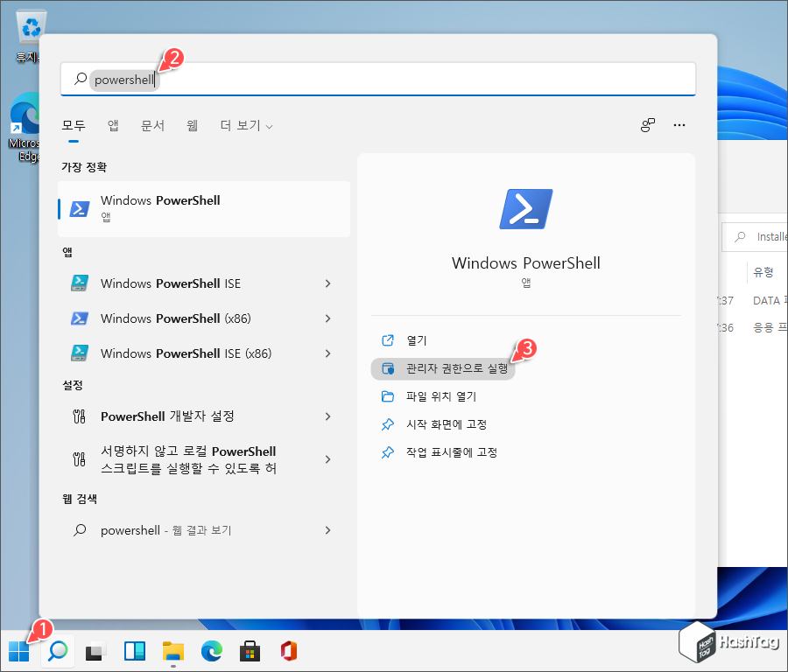Click the powershell search input field
This screenshot has height=672, width=788.
[x=378, y=79]
